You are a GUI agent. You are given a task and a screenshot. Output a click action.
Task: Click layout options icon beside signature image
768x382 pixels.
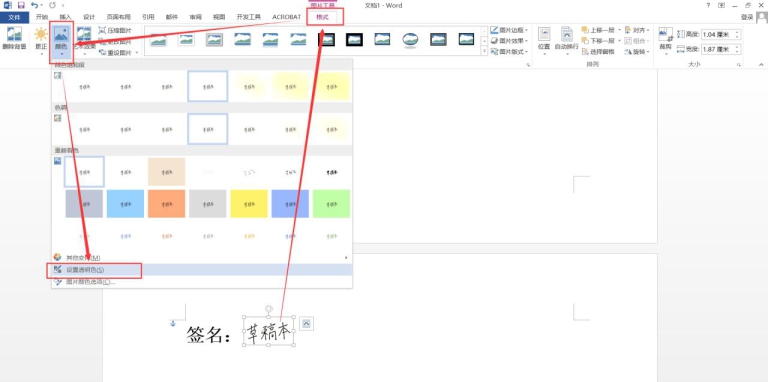[x=307, y=323]
